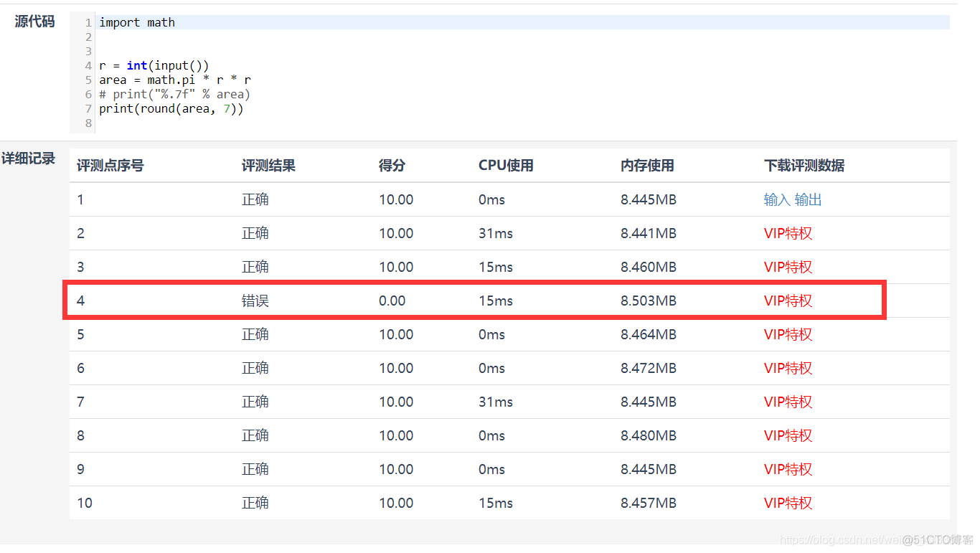Click the CPU使用 column header
Image resolution: width=980 pixels, height=553 pixels.
[x=506, y=166]
